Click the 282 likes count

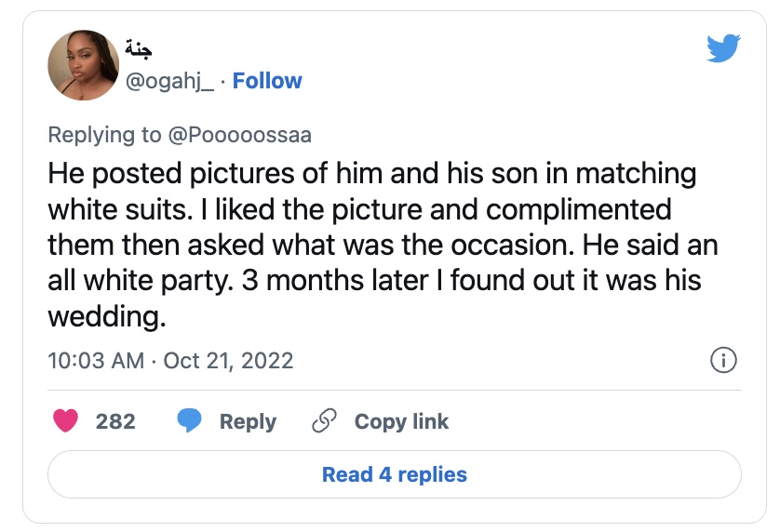coord(115,421)
